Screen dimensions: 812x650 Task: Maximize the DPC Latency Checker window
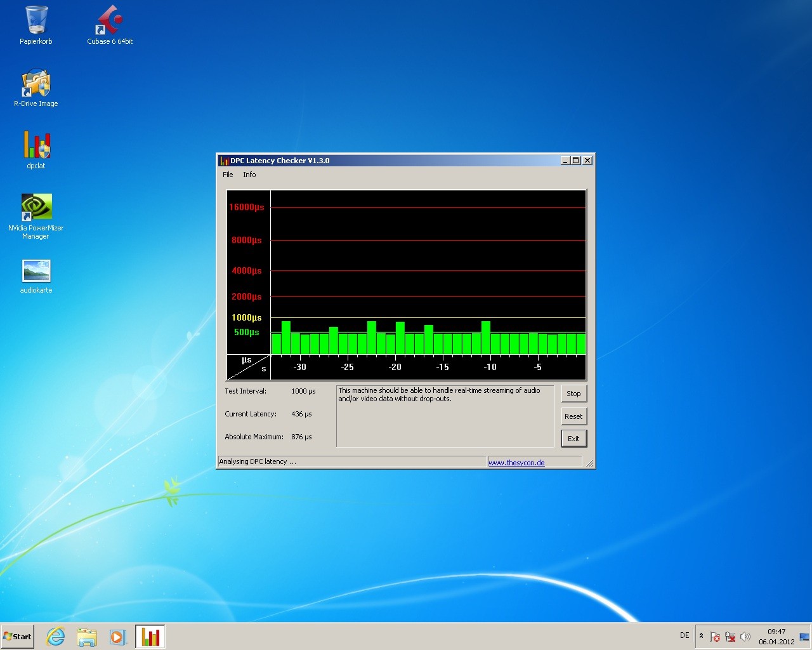(575, 161)
